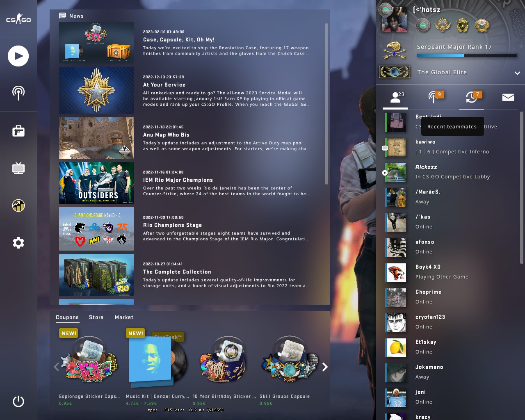Select the Denzel Curry Music Kit item
The width and height of the screenshot is (525, 420).
(157, 367)
